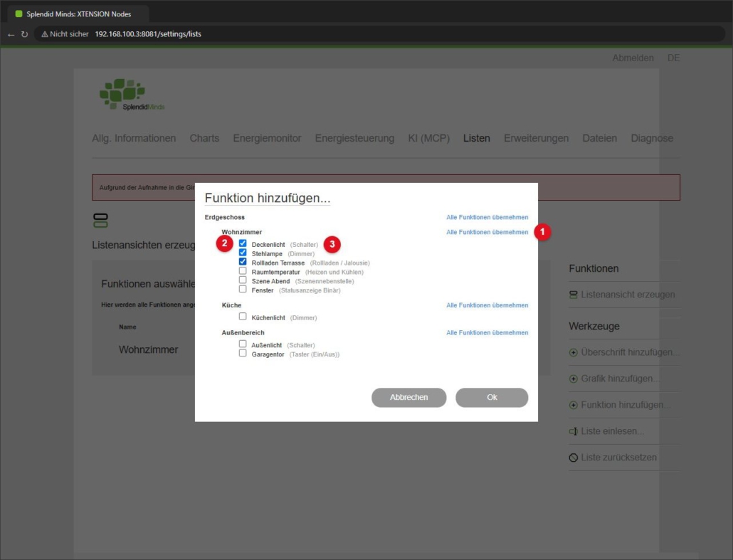The image size is (733, 560).
Task: Click Alle Funktionen übernehmen for Wohnzimmer
Action: point(487,232)
